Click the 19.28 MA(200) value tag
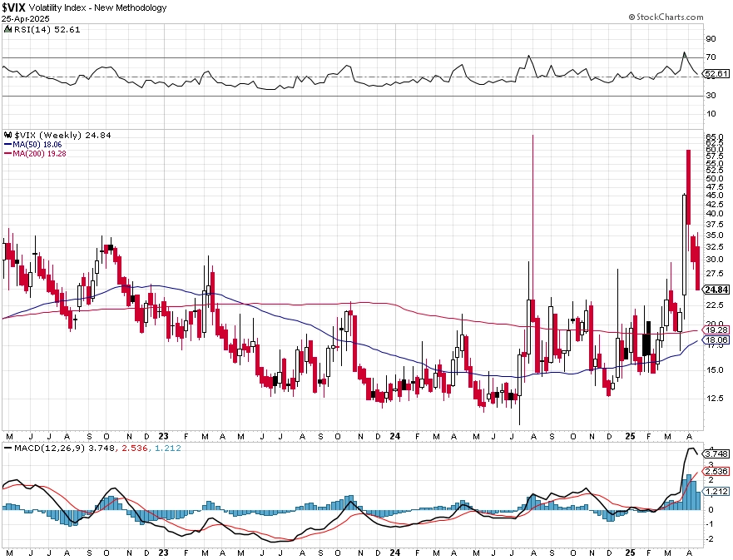This screenshot has width=733, height=560. [716, 330]
